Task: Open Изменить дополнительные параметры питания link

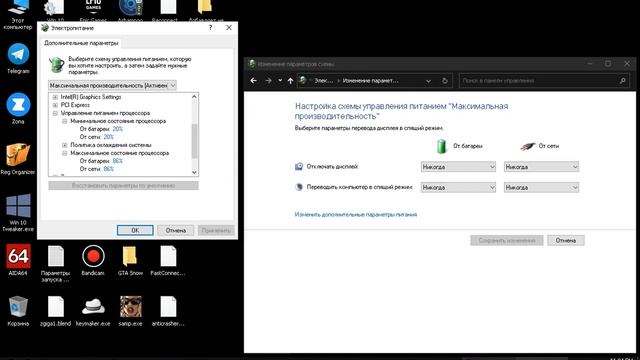Action: coord(356,214)
